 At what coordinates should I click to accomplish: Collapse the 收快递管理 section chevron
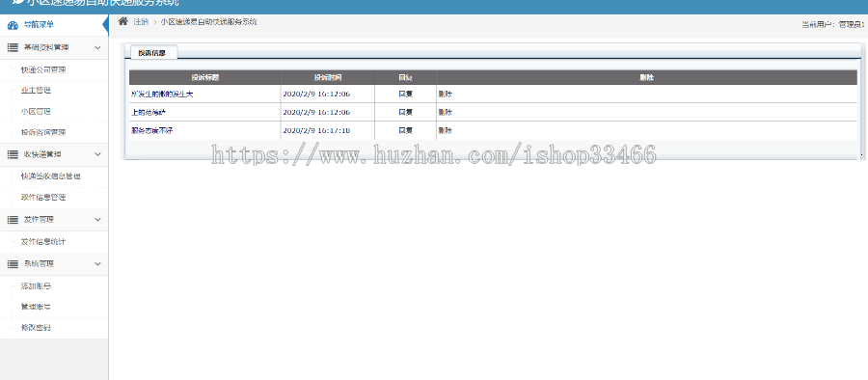97,154
